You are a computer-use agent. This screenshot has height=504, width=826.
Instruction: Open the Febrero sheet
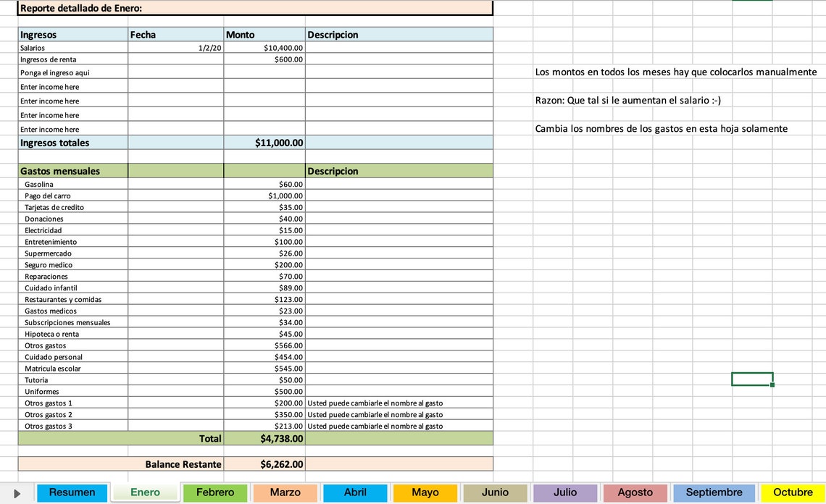point(215,492)
